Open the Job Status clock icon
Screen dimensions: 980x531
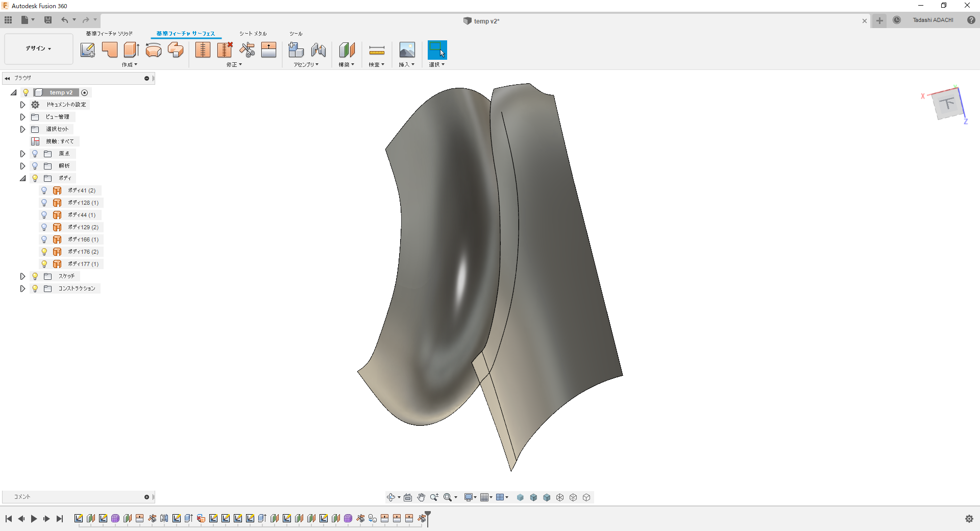click(x=897, y=20)
